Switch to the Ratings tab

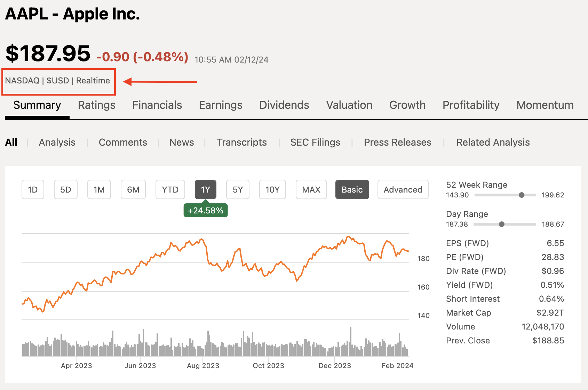pyautogui.click(x=96, y=105)
